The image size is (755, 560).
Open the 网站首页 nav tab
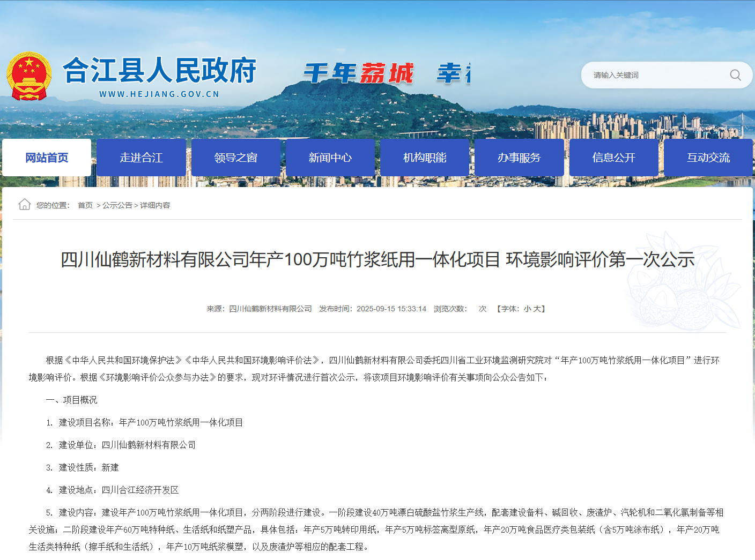[47, 158]
